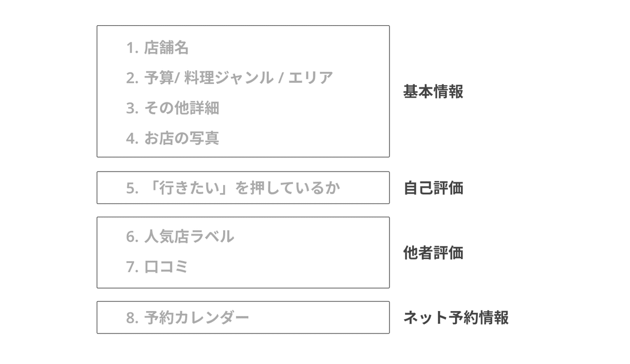
Task: Click the quoted 「行きたい」 text
Action: click(188, 188)
